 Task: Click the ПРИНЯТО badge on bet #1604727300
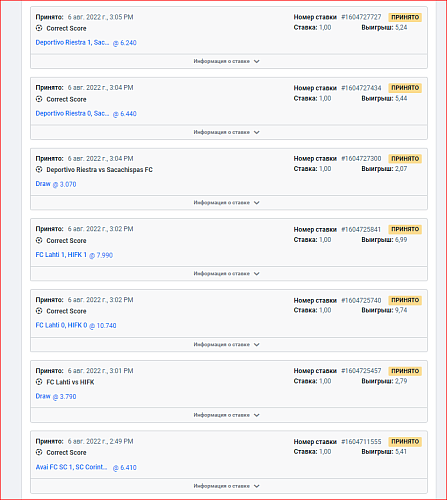point(405,159)
